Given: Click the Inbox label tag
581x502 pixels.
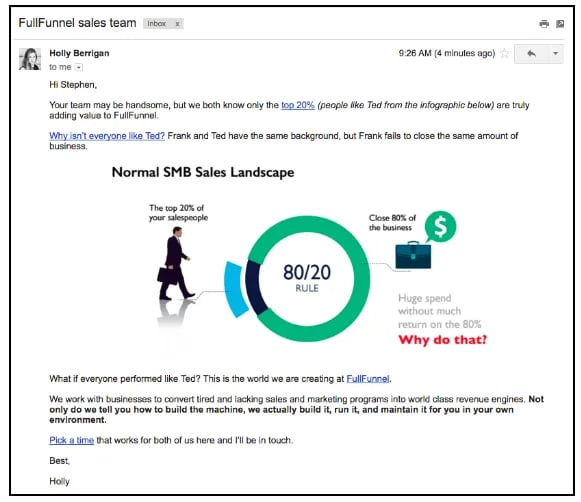Looking at the screenshot, I should pyautogui.click(x=157, y=24).
